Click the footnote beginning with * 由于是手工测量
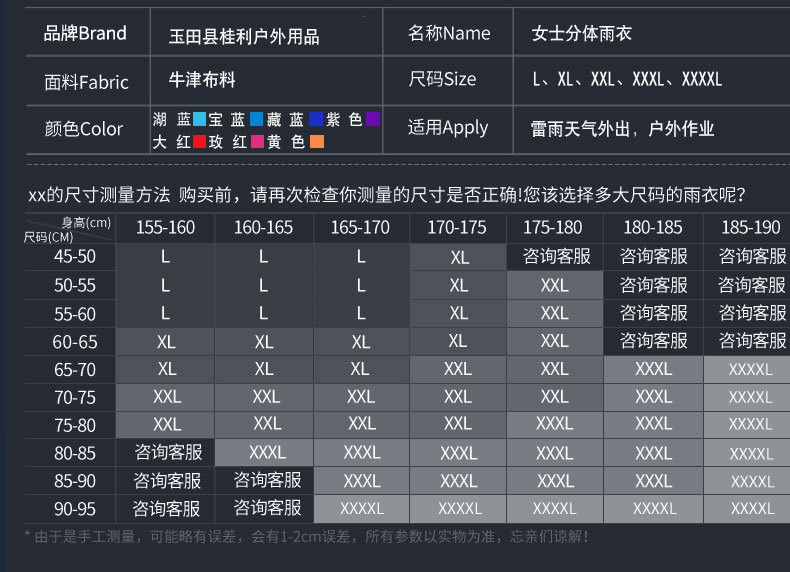 pyautogui.click(x=306, y=537)
